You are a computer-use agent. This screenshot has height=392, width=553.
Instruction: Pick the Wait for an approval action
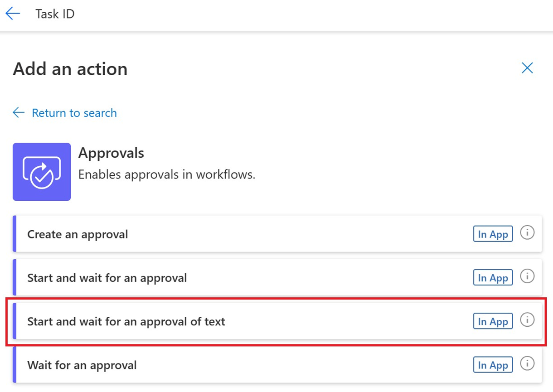[x=82, y=365]
